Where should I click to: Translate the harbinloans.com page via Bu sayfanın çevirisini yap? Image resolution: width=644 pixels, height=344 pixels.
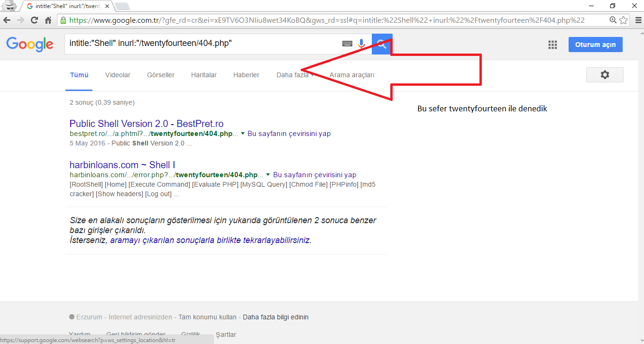click(x=315, y=175)
